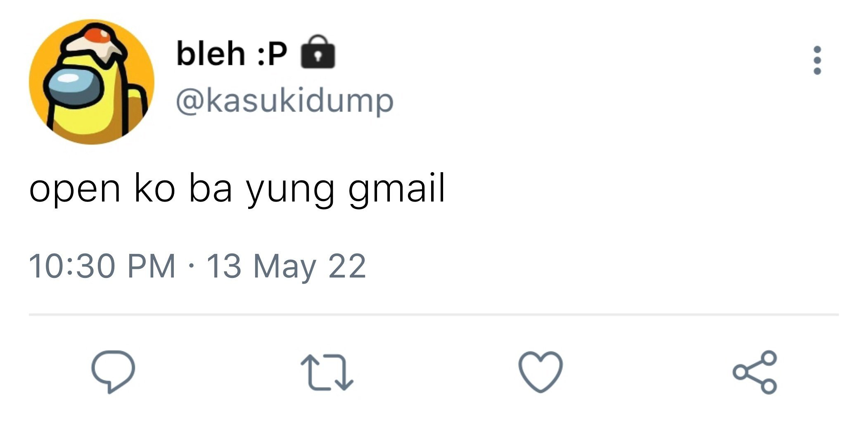Open the bleh :P display name
This screenshot has height=427, width=868.
[232, 53]
